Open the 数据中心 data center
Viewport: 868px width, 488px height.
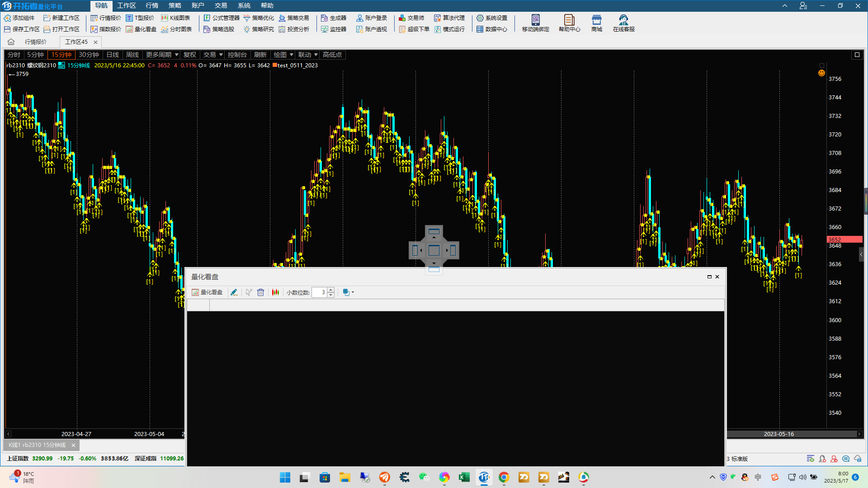[x=492, y=29]
